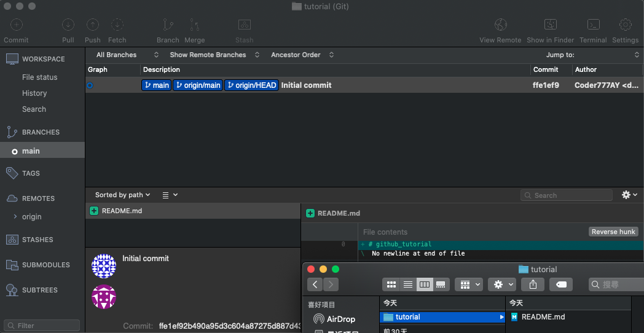
Task: Click the origin/HEAD label on commit
Action: tap(251, 85)
